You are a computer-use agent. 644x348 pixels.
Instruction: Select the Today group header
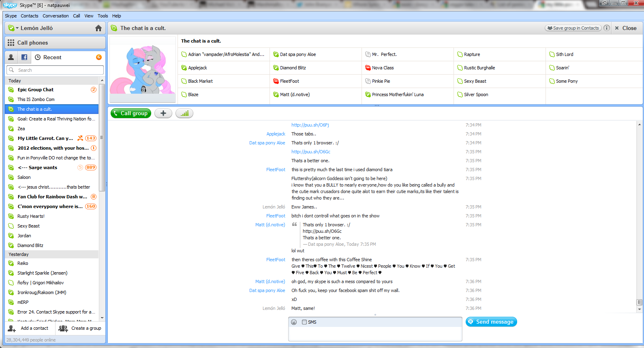pyautogui.click(x=52, y=81)
